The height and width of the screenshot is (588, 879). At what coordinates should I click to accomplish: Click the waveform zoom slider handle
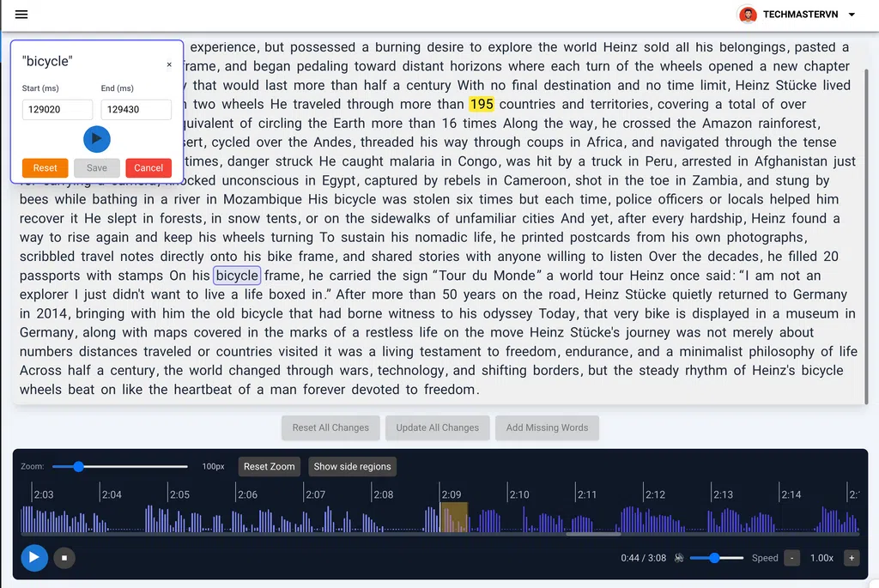coord(78,467)
